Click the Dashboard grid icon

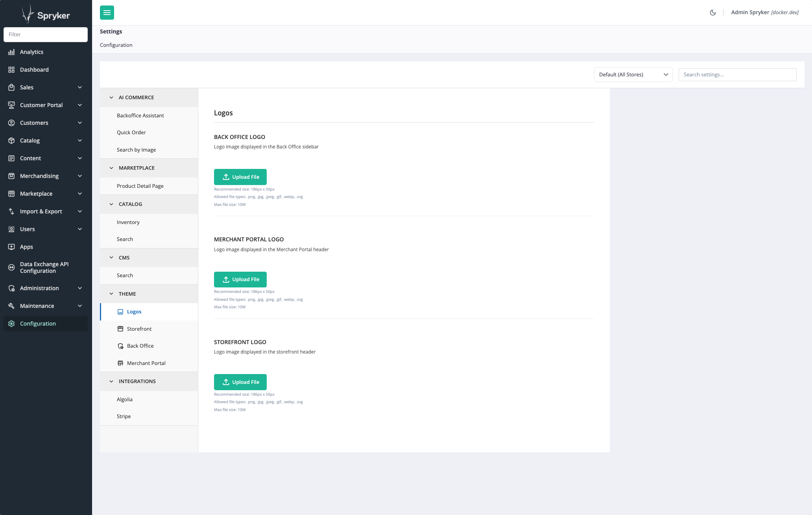[11, 70]
